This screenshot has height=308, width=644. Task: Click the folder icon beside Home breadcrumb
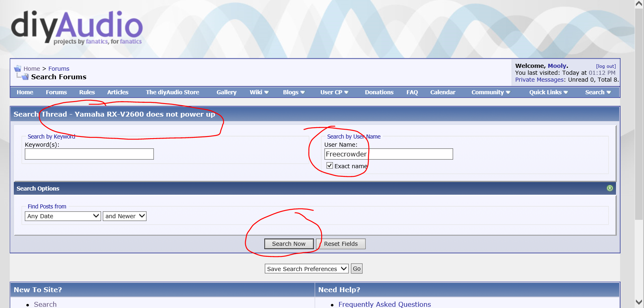point(17,69)
